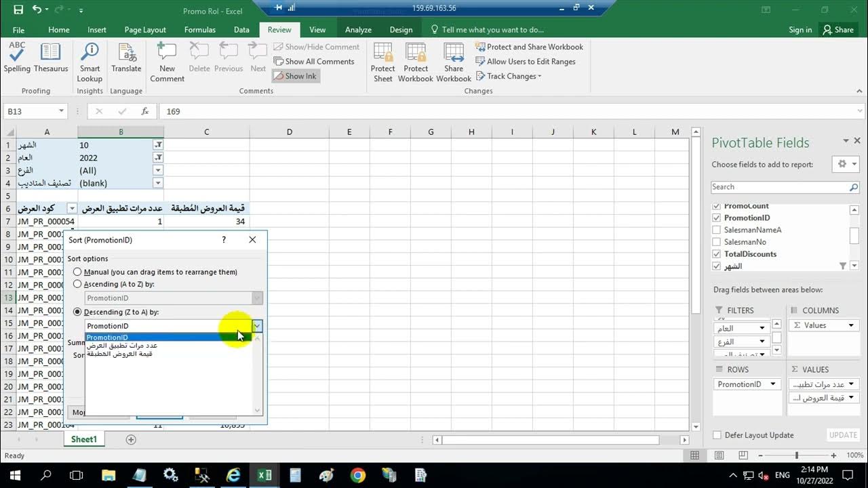This screenshot has width=868, height=488.
Task: Insert a function with the fx button
Action: point(144,111)
